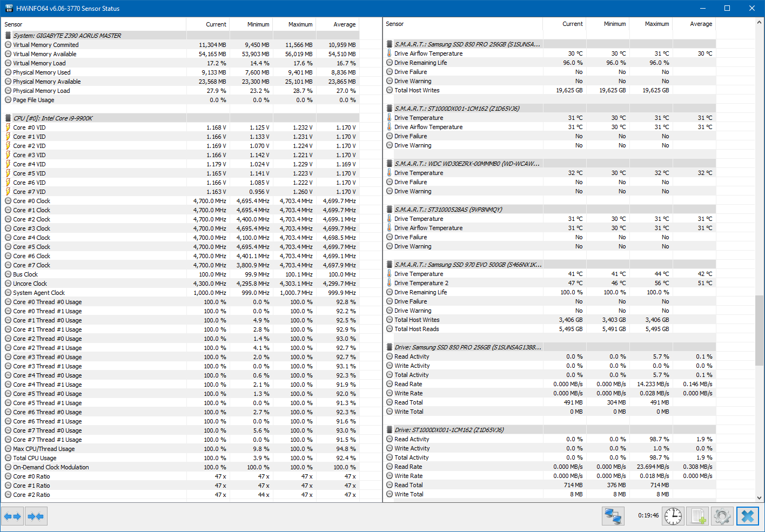Image resolution: width=765 pixels, height=532 pixels.
Task: Click the clock reset timer icon
Action: click(673, 516)
